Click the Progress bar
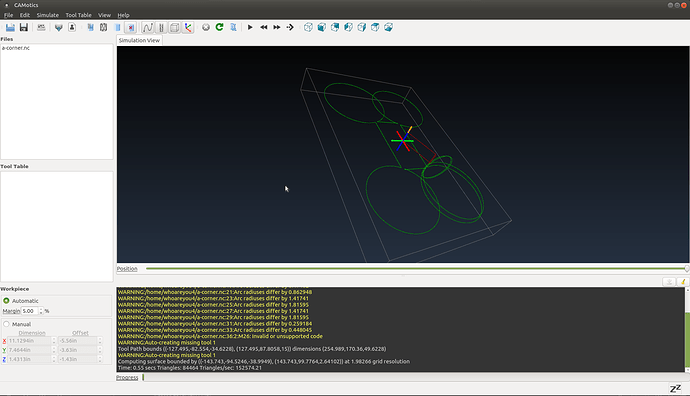Screen dimensions: 690x396 pos(415,378)
